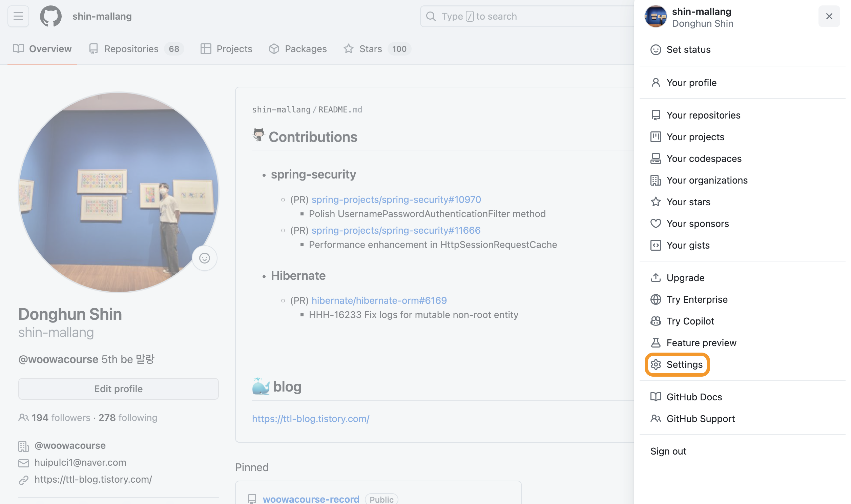Screen dimensions: 851x504
Task: Open Your codespaces entry
Action: coord(704,159)
